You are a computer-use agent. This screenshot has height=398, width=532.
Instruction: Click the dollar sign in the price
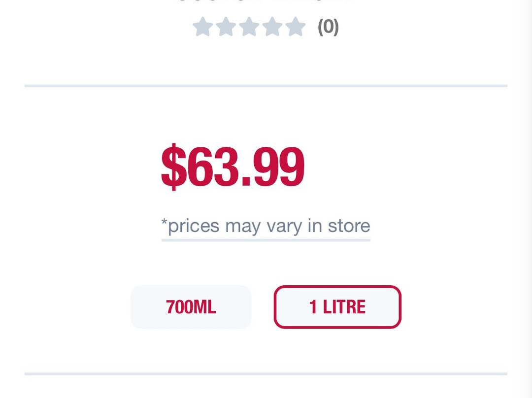point(173,166)
